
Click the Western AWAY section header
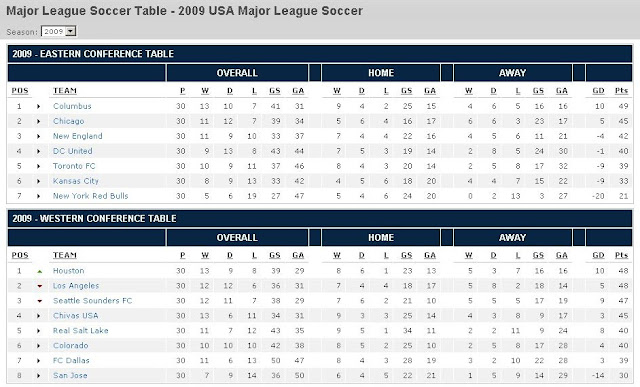(x=512, y=238)
